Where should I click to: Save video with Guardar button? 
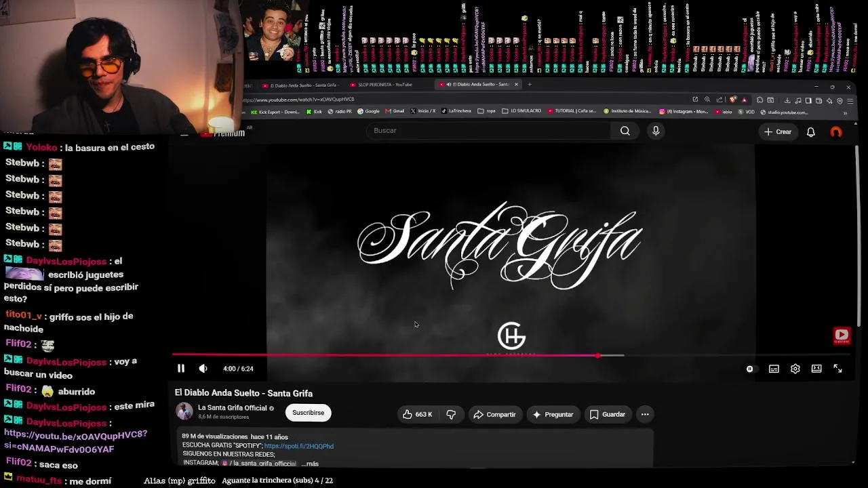click(x=608, y=414)
